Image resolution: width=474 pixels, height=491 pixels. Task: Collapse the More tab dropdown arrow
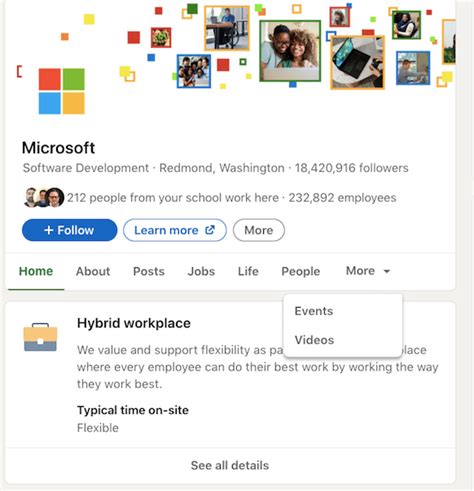tap(387, 271)
